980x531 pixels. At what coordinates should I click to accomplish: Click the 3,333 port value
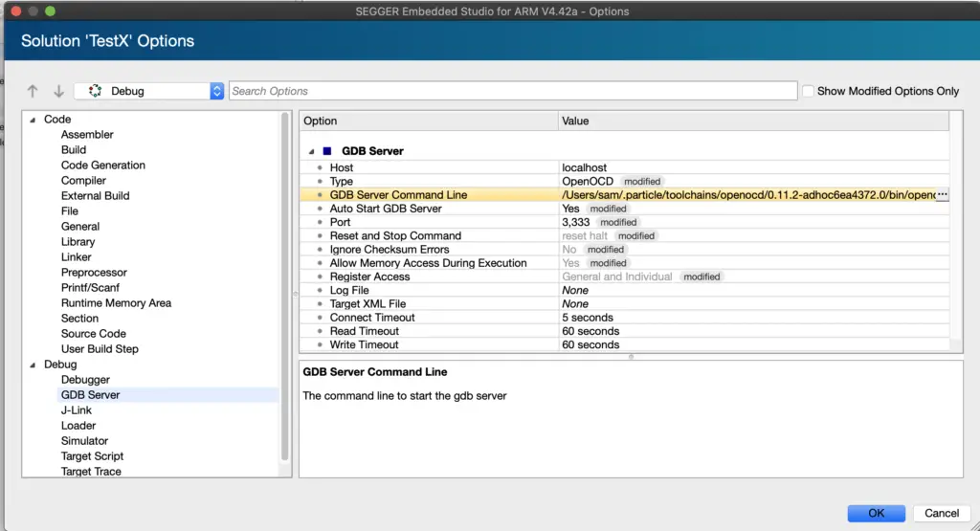[575, 222]
